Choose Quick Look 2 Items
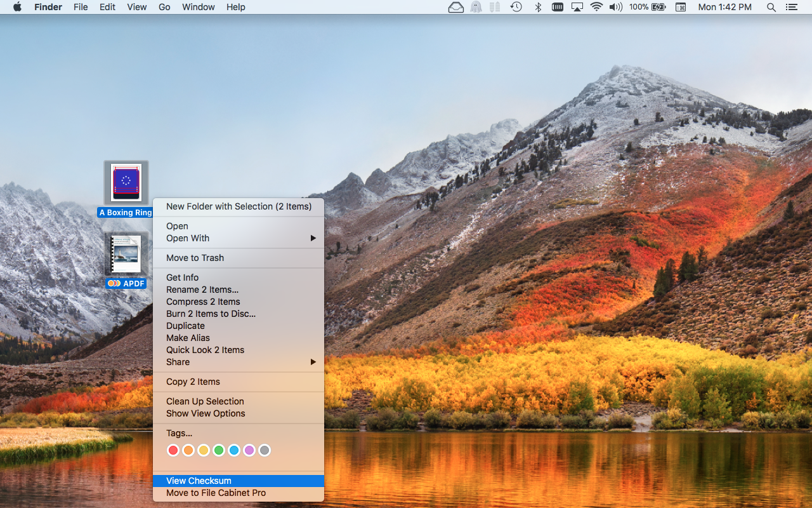Viewport: 812px width, 508px height. pos(239,350)
